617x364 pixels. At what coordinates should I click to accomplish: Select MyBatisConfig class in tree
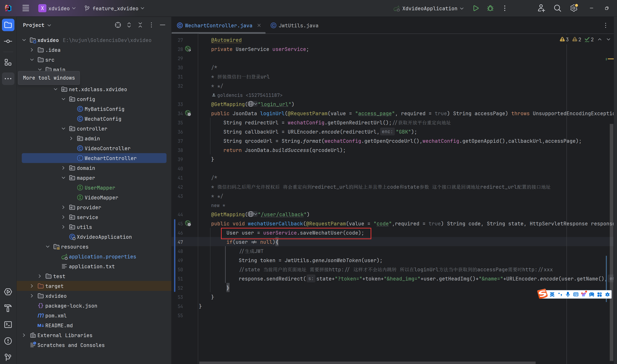101,109
